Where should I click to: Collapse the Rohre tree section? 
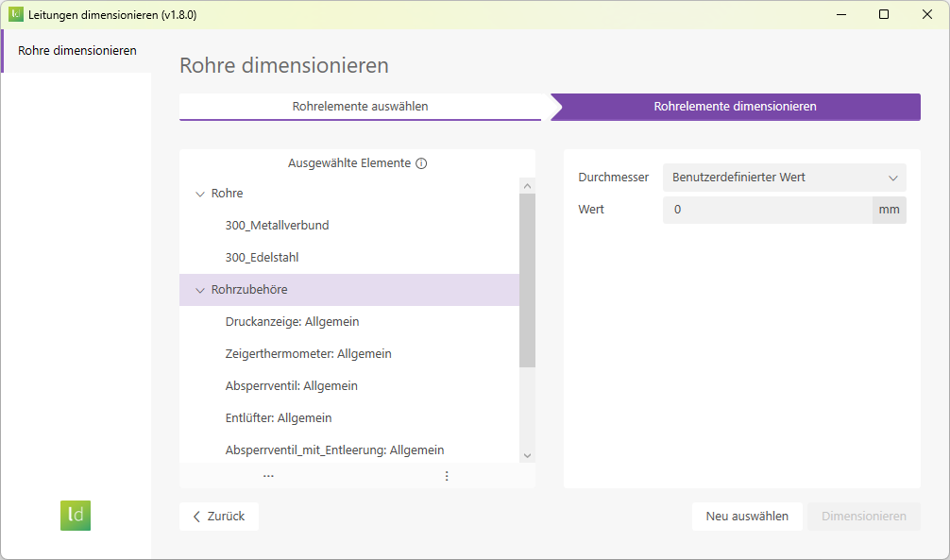click(x=198, y=193)
